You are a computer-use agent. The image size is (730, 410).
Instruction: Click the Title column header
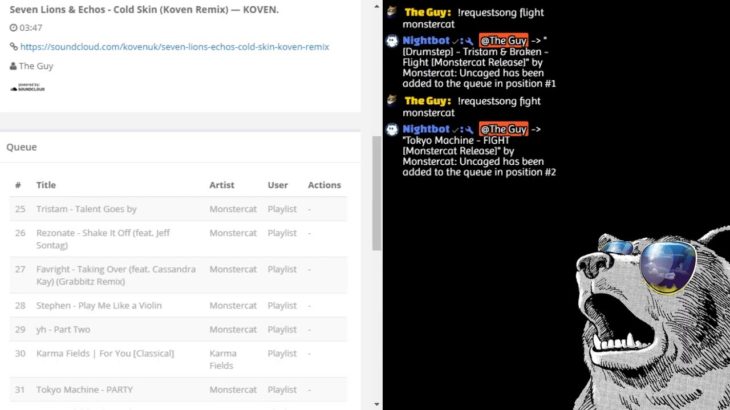coord(46,185)
